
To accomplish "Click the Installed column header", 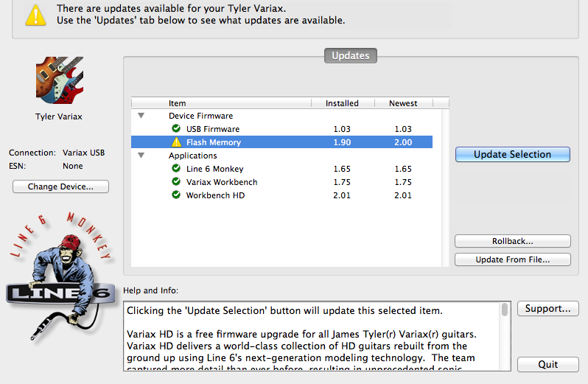I will [x=342, y=103].
